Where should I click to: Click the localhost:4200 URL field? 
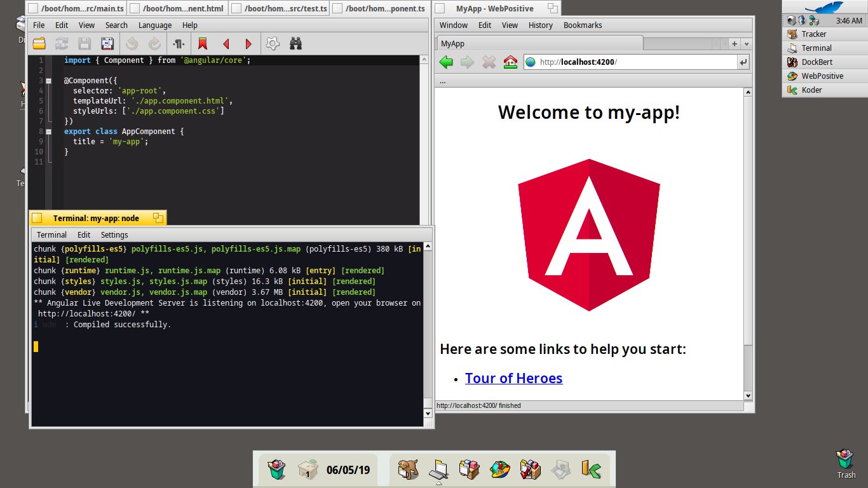click(629, 62)
